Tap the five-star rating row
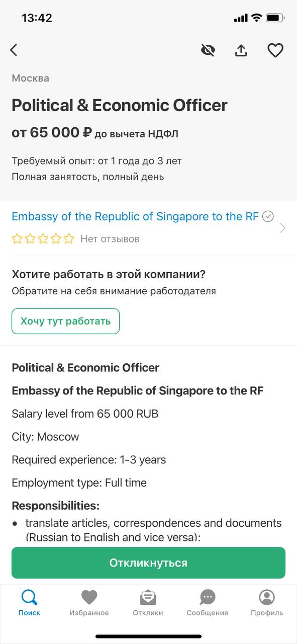This screenshot has height=644, width=297. (43, 239)
